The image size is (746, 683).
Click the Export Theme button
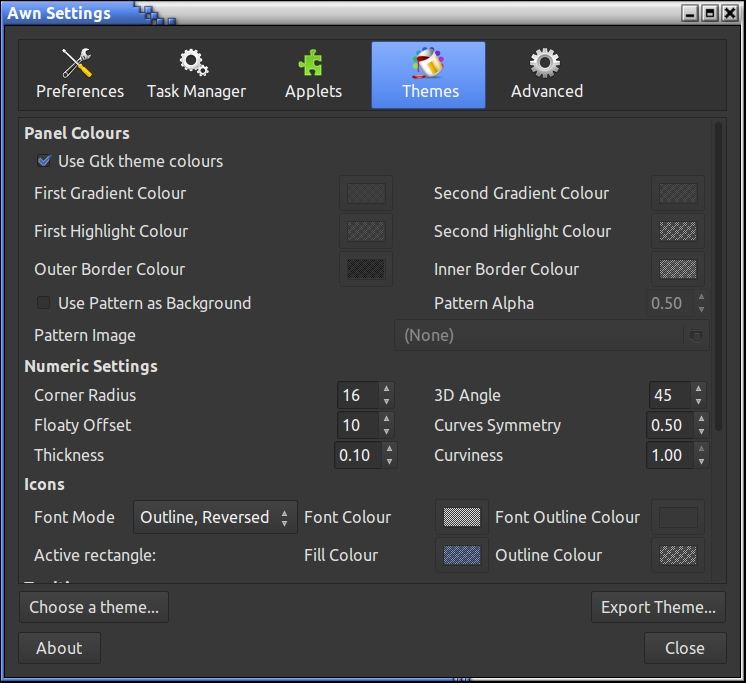[657, 607]
